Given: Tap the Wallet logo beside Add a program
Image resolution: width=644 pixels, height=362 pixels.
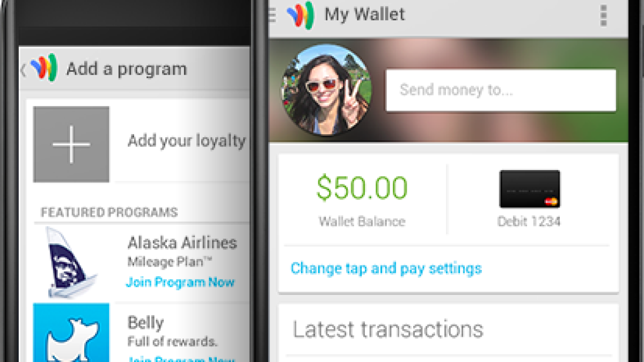Looking at the screenshot, I should click(43, 68).
